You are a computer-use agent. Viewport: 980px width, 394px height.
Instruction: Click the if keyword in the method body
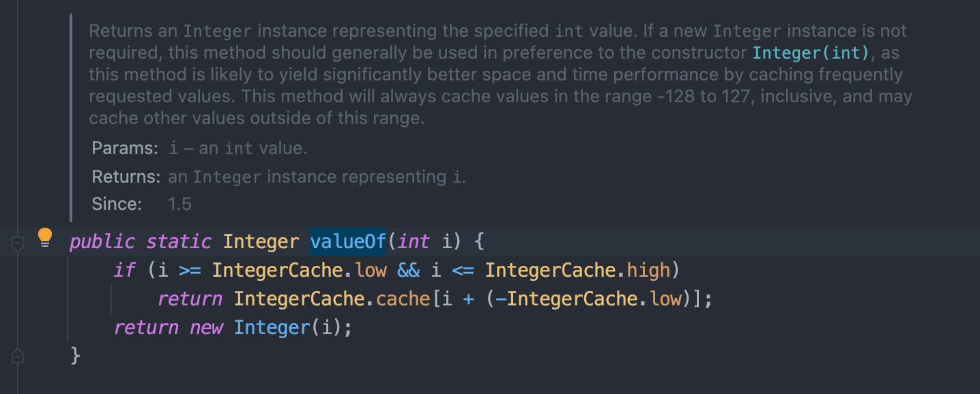coord(124,271)
